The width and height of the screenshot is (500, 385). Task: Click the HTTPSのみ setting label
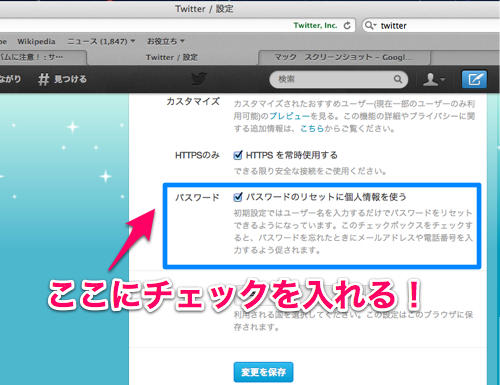coord(197,155)
